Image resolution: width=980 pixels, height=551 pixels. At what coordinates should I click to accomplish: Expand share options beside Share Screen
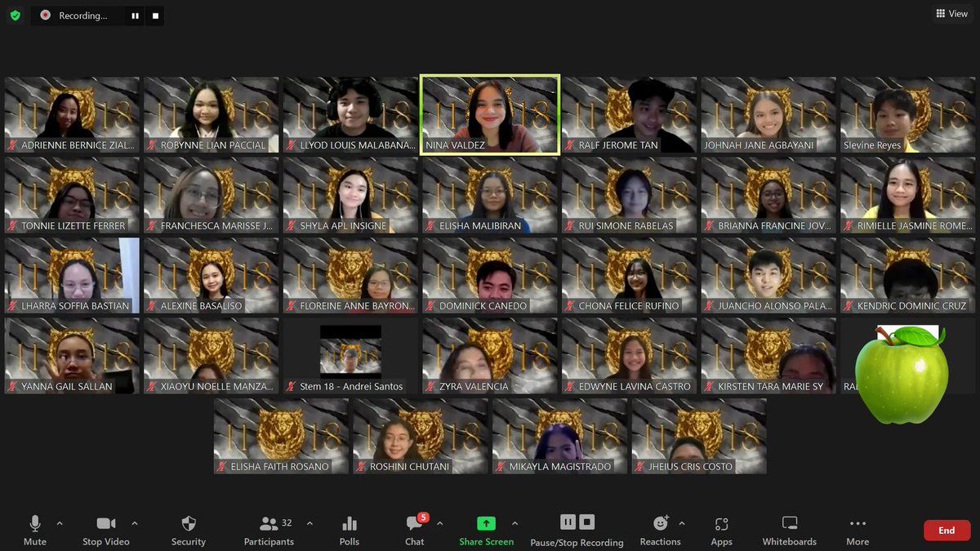pyautogui.click(x=514, y=523)
